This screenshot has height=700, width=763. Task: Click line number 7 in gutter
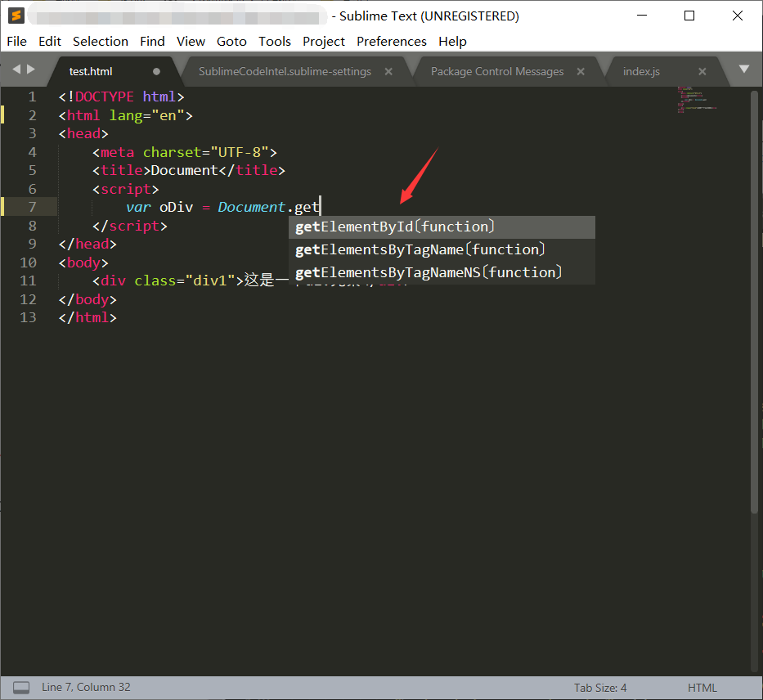[32, 207]
